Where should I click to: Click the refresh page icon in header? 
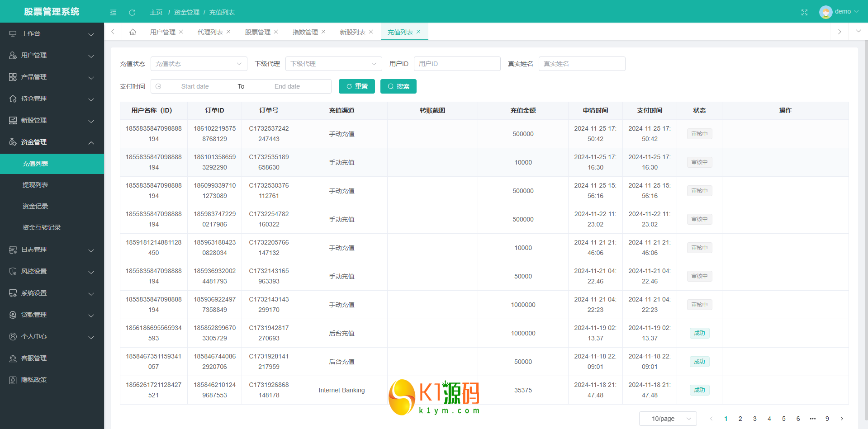tap(132, 12)
